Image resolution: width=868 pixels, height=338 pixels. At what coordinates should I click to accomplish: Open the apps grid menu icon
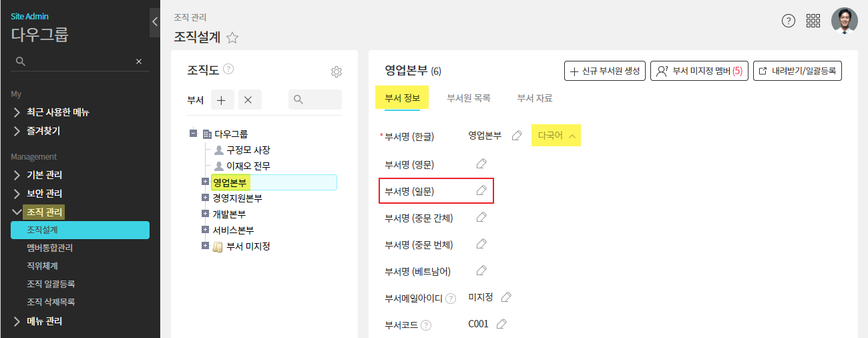[813, 21]
